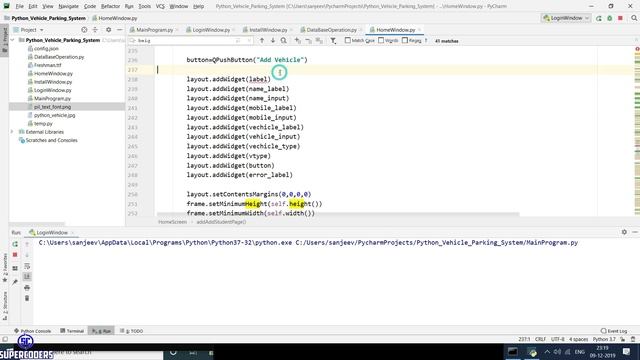Open the TODO tool window
640x360 pixels.
coord(131,331)
